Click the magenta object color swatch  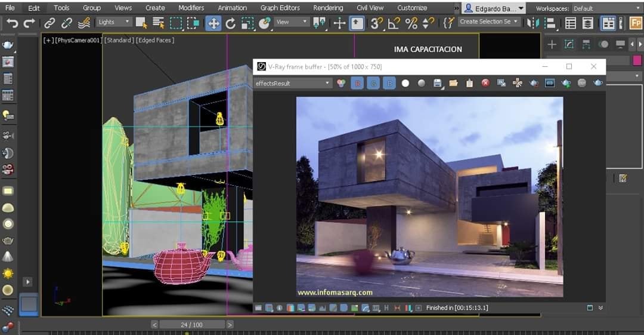tap(636, 60)
